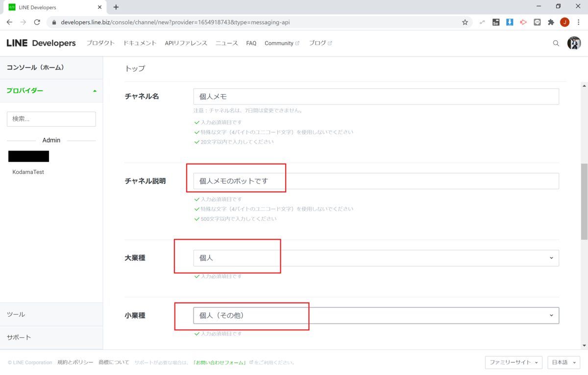Open 規約とポリシー footer link
Image resolution: width=588 pixels, height=375 pixels.
pos(75,362)
